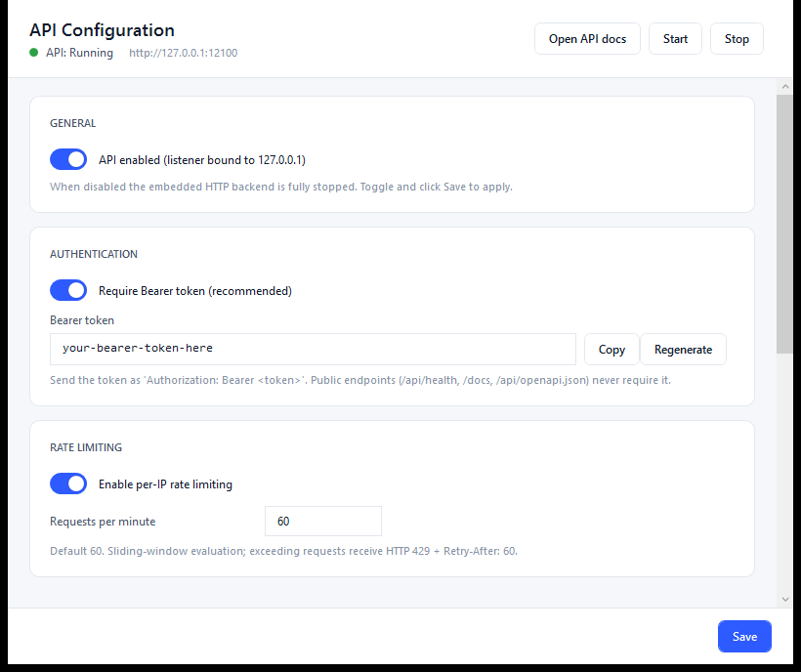Copy the bearer token
The height and width of the screenshot is (672, 801).
pyautogui.click(x=611, y=350)
